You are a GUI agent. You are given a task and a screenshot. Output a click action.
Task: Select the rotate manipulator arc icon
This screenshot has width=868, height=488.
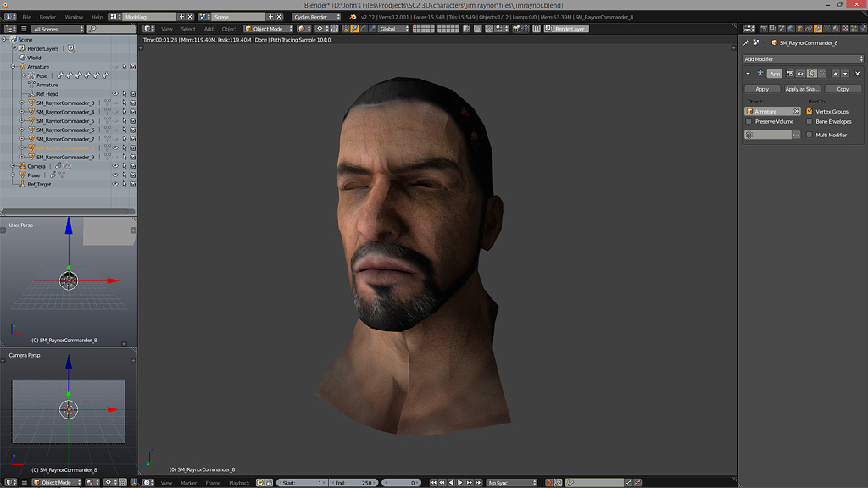point(364,29)
